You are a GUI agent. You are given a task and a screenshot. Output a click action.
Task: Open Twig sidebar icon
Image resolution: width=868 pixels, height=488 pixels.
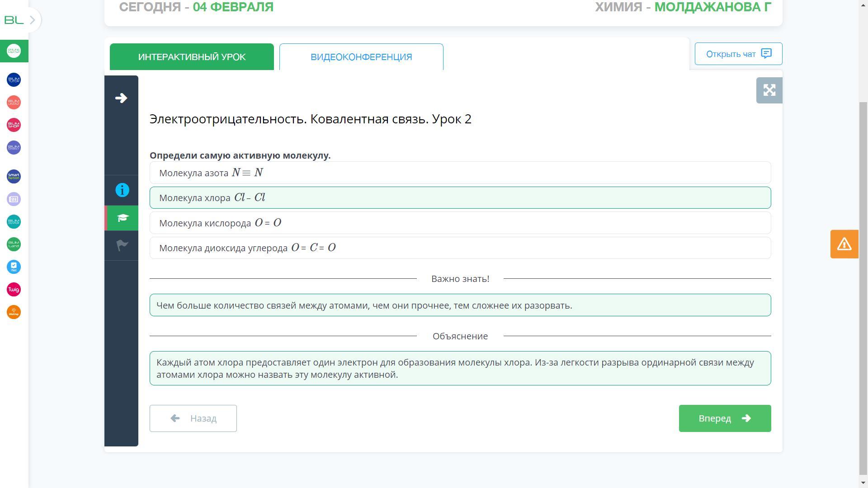(14, 290)
